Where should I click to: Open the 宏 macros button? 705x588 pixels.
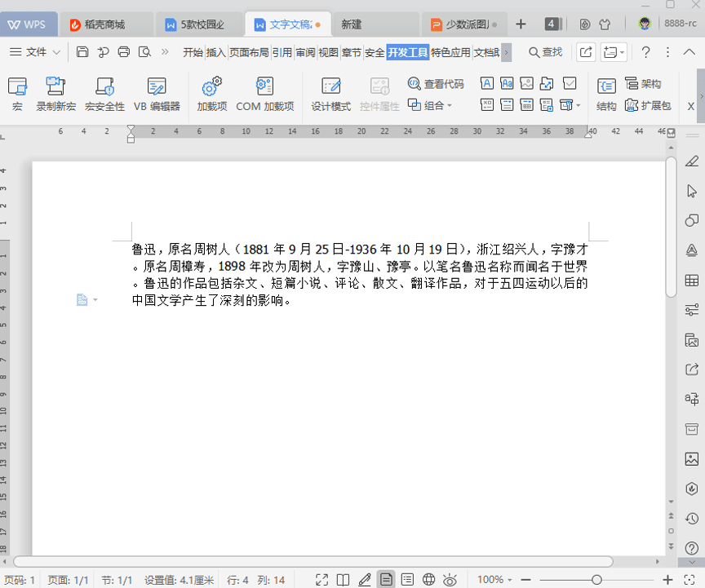tap(17, 94)
